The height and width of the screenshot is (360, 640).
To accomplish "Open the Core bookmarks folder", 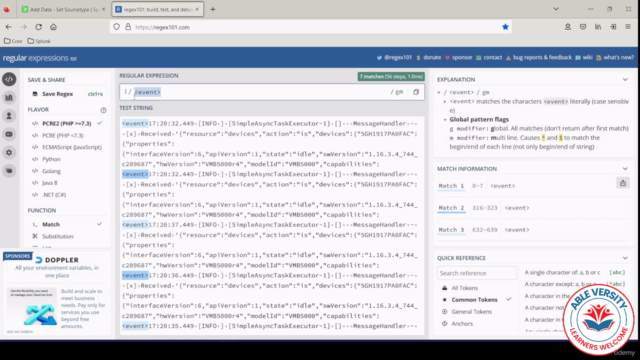I will coord(13,41).
